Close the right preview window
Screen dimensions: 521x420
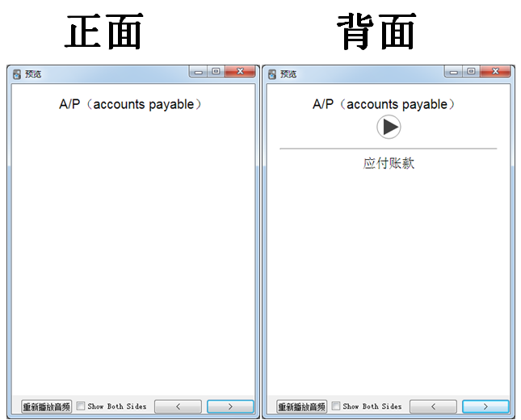[495, 71]
